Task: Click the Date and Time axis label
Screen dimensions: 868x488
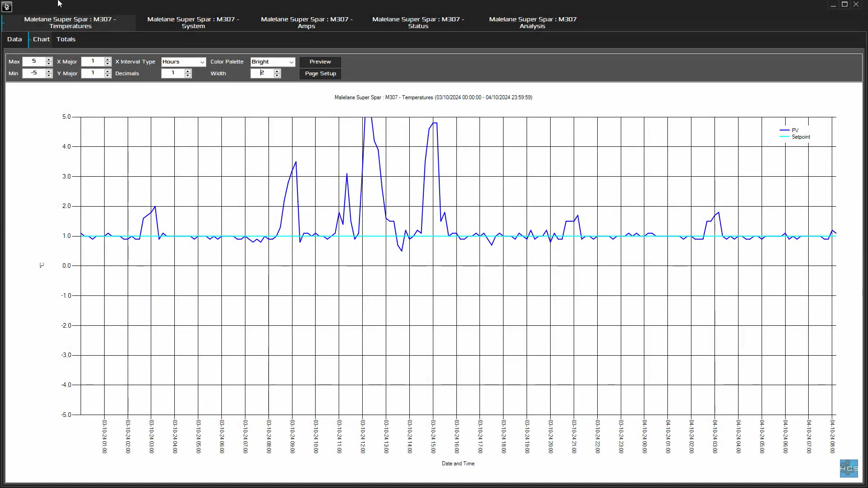Action: pos(458,464)
